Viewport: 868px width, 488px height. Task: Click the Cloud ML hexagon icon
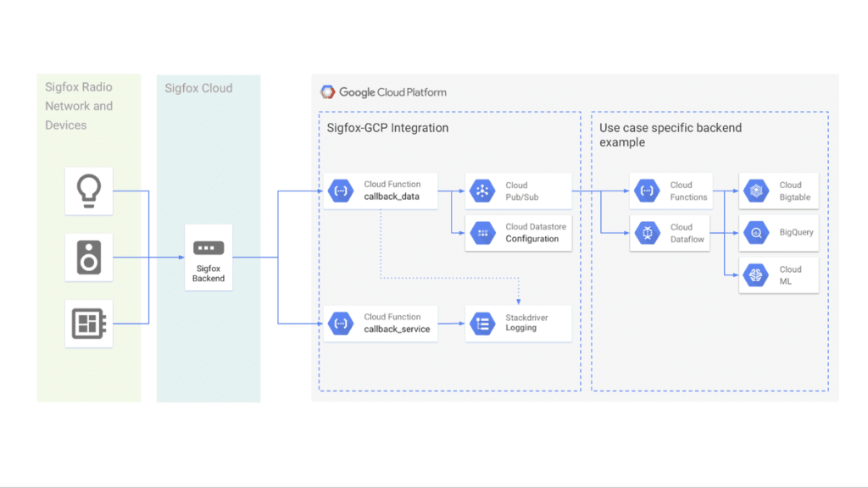click(x=756, y=275)
